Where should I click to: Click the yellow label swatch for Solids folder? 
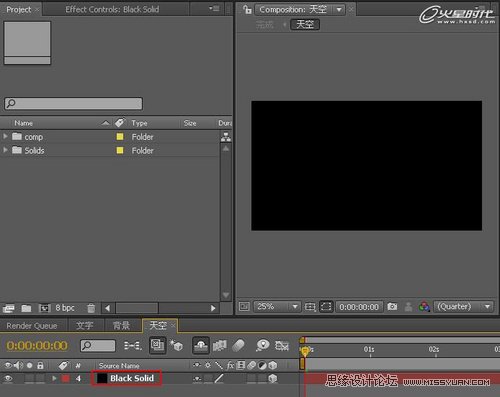120,150
